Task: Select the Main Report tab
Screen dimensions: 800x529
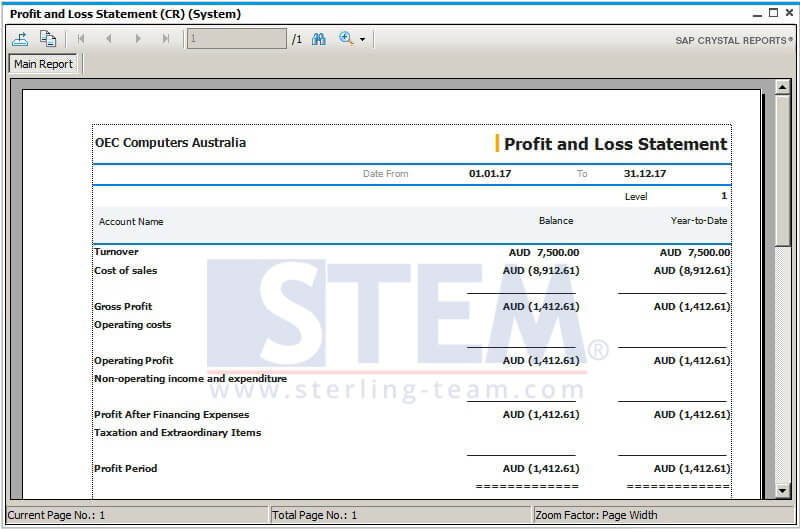Action: [x=43, y=64]
